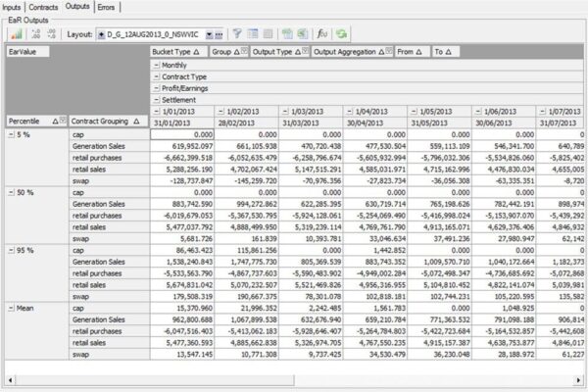Collapse the 1/04/2013 column

(x=350, y=112)
